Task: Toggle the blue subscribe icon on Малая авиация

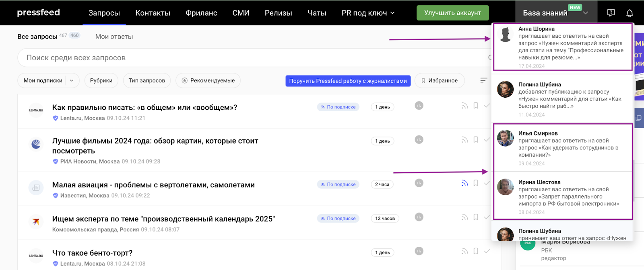Action: [464, 183]
